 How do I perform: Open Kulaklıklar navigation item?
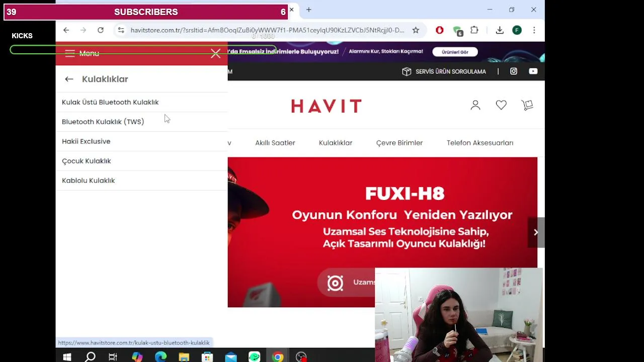[x=336, y=143]
